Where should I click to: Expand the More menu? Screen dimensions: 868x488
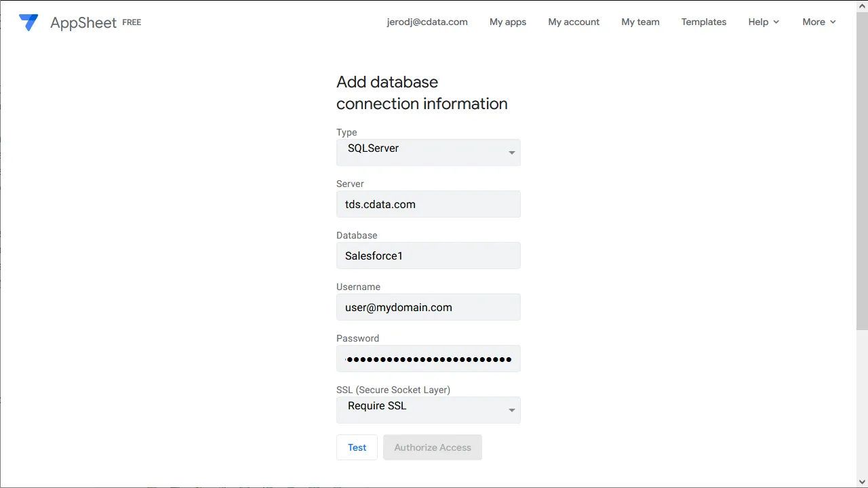point(818,22)
